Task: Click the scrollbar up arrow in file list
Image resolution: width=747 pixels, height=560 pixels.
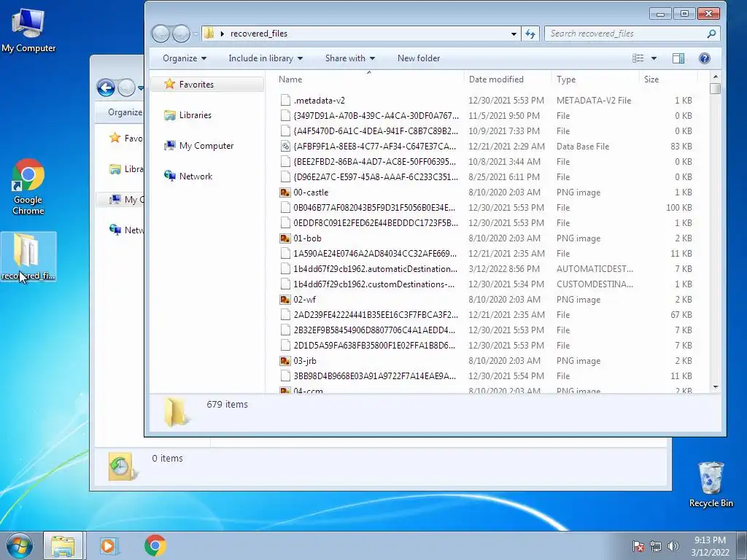Action: [715, 77]
